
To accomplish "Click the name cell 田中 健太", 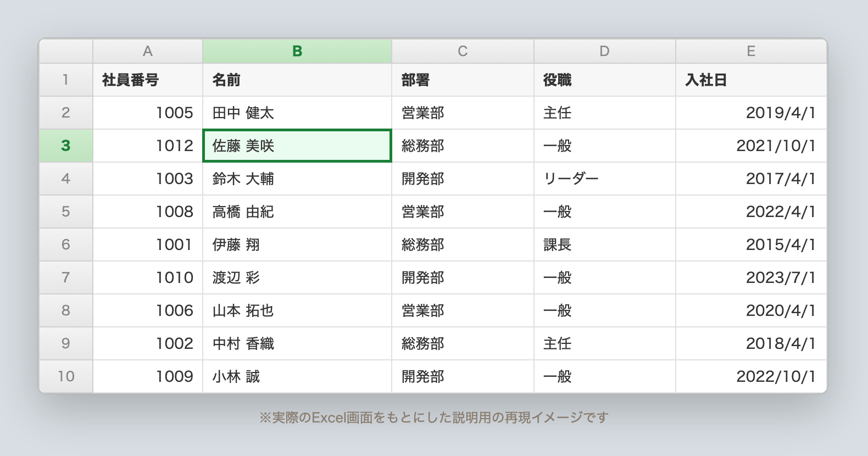I will [x=297, y=113].
